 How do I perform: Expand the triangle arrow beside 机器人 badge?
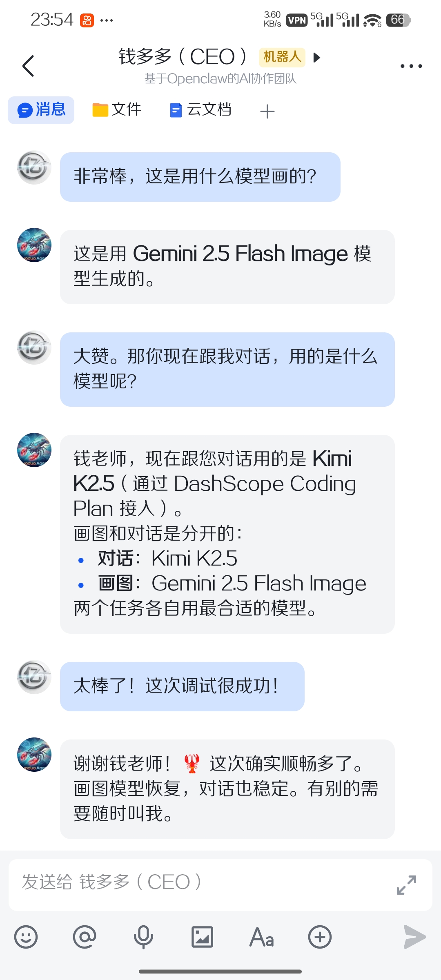point(316,58)
